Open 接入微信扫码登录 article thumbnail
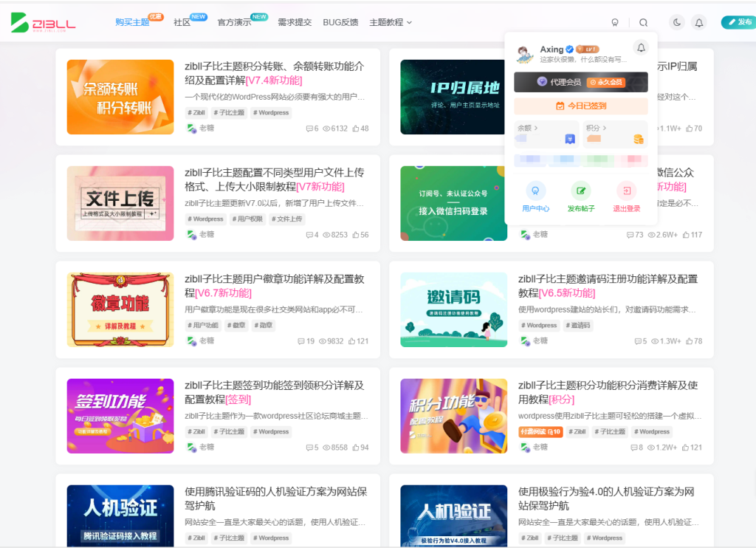The height and width of the screenshot is (548, 756). 453,203
